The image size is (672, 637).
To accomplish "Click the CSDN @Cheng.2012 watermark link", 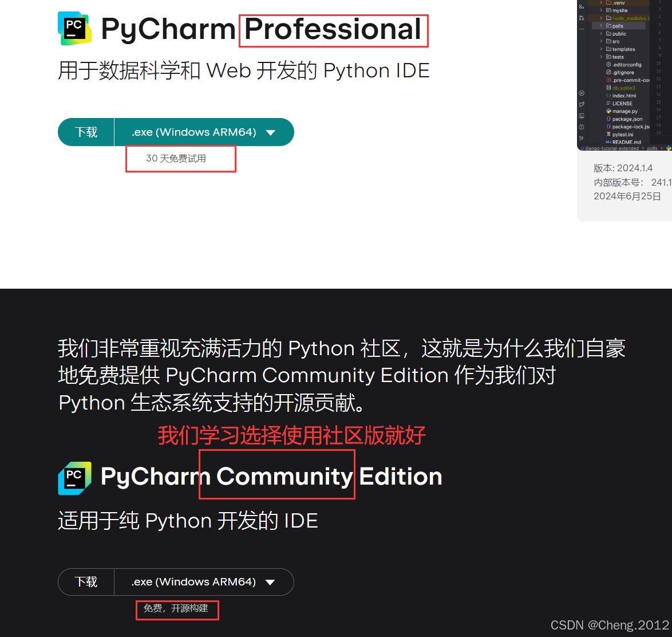I will [x=610, y=625].
